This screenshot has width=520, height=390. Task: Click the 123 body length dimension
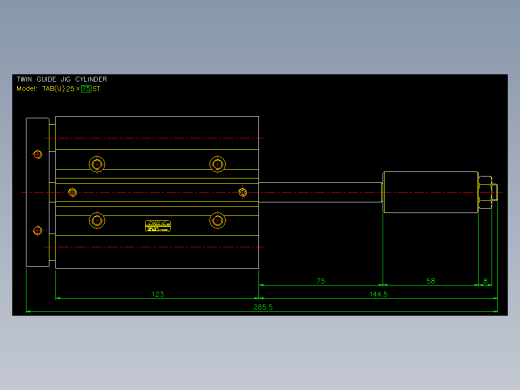pos(158,294)
